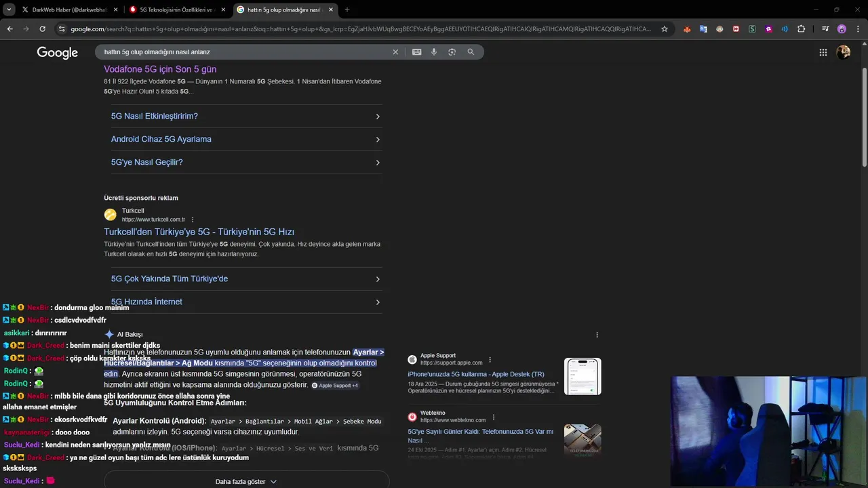Screen dimensions: 868x488
Task: View site information icon in address bar
Action: tap(62, 29)
